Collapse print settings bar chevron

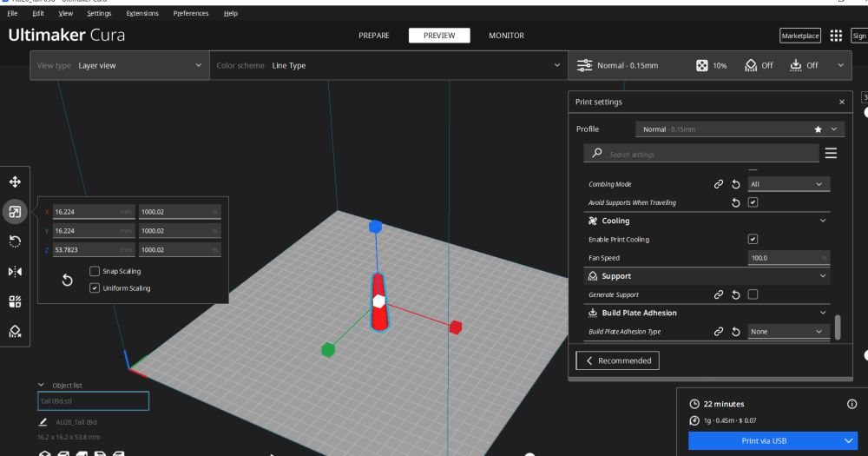[840, 65]
